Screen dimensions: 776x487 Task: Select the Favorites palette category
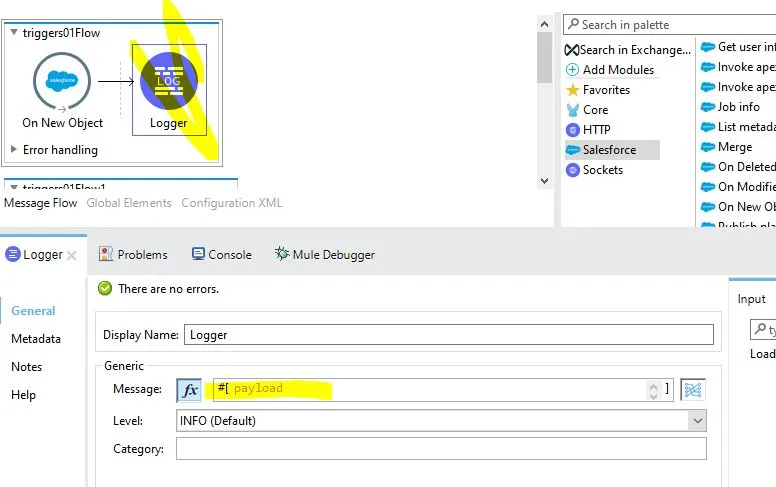tap(598, 90)
